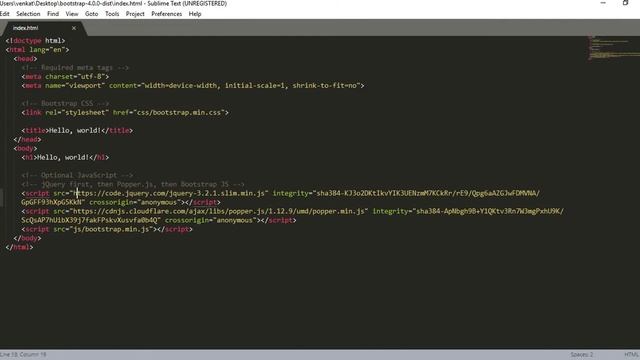Click the opening body tag
This screenshot has height=360, width=640.
(x=25, y=149)
